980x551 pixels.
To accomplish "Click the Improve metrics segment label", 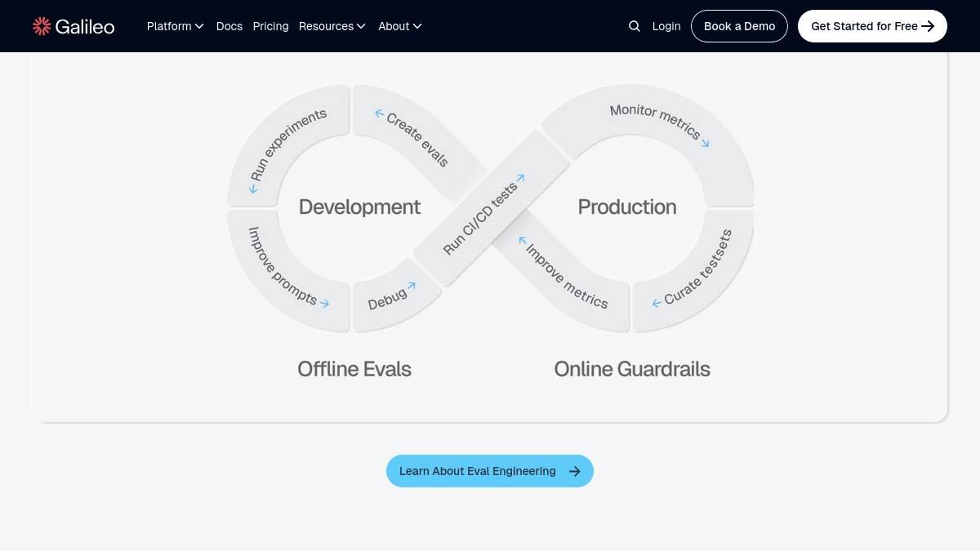I will (x=568, y=278).
